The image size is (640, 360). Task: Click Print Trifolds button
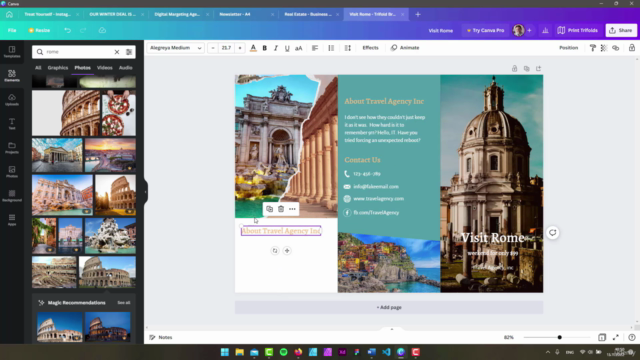coord(578,30)
